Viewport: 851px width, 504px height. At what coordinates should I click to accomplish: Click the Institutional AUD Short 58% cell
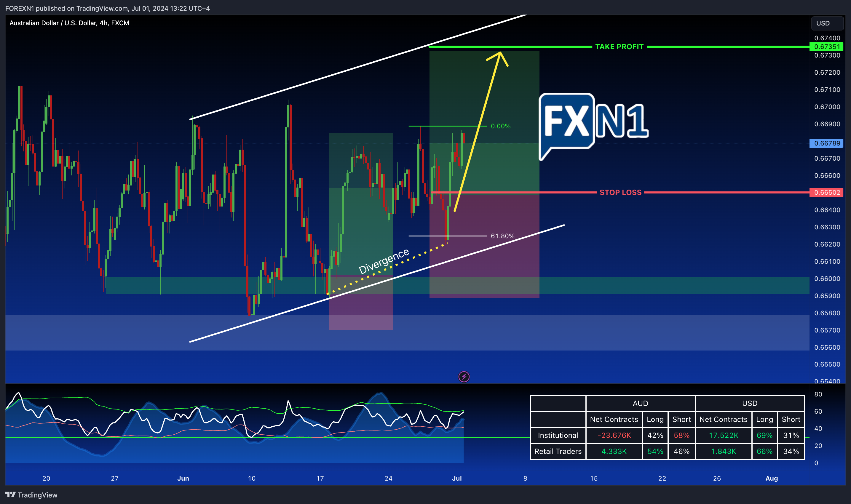click(681, 435)
